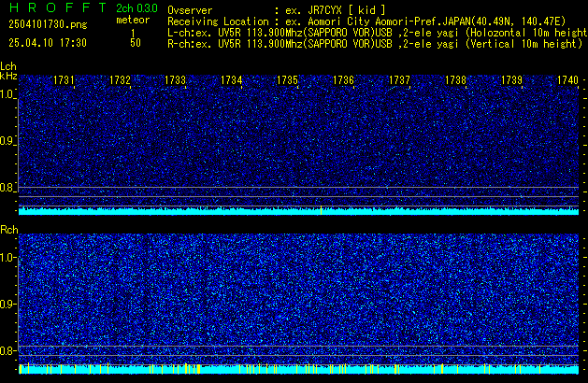
Task: Click the Rch channel label
Action: coord(9,230)
